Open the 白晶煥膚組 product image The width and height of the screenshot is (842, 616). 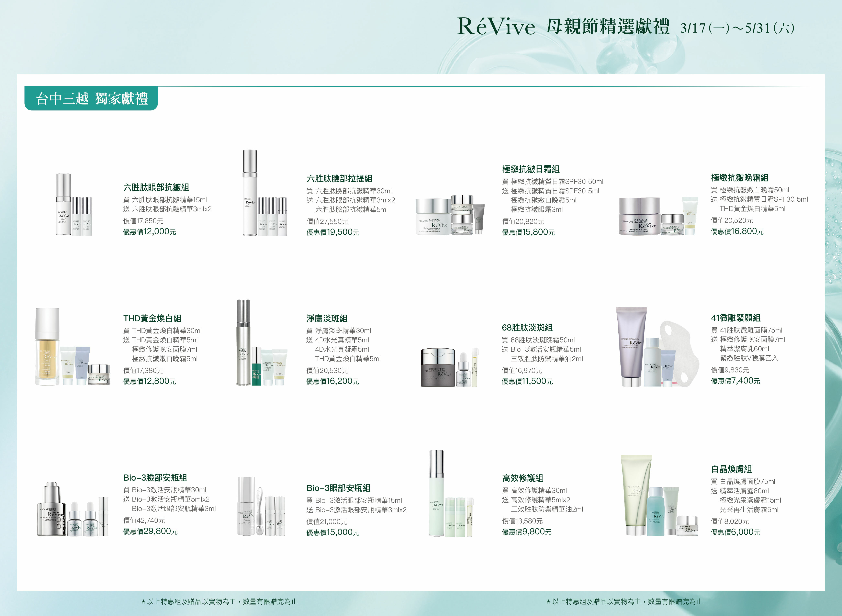[x=659, y=495]
